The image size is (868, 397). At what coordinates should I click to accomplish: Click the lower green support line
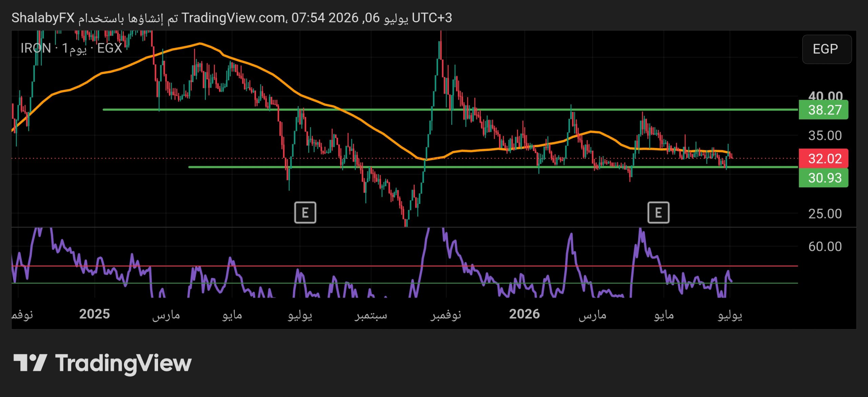[x=493, y=167]
